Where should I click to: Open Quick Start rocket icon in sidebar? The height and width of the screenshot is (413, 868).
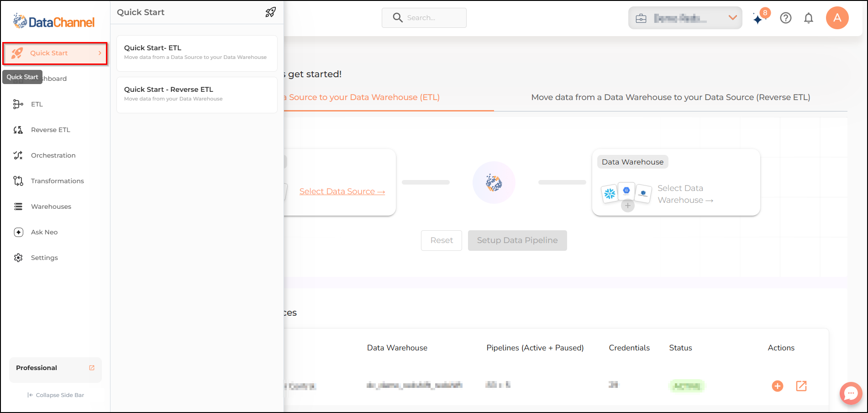pyautogui.click(x=17, y=53)
